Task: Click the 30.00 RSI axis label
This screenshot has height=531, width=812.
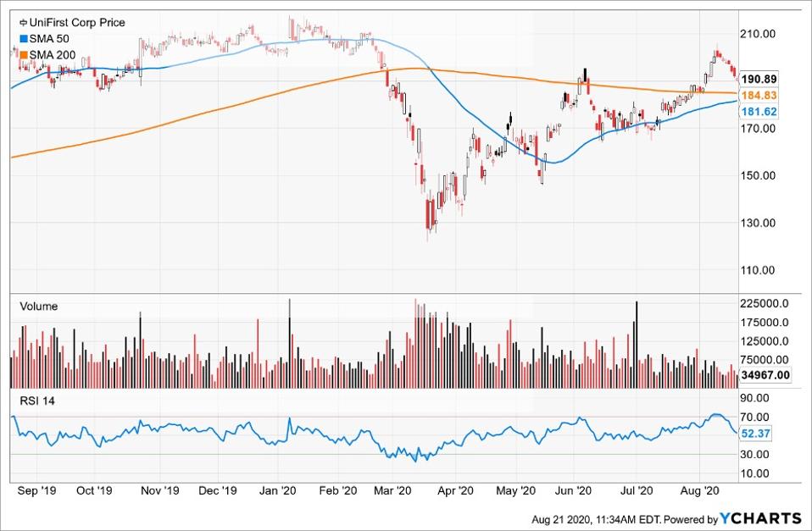Action: (755, 455)
